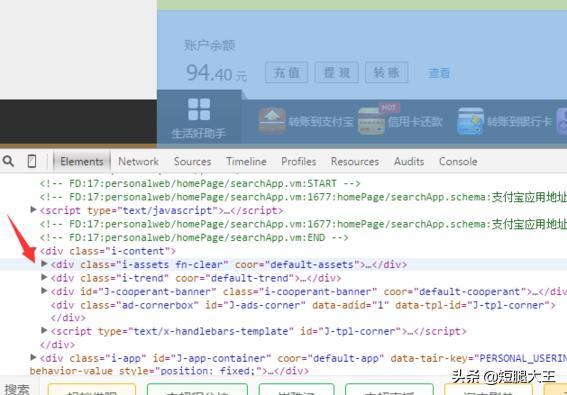Click the 转账到银行卡 icon
567x395 pixels.
[x=470, y=121]
